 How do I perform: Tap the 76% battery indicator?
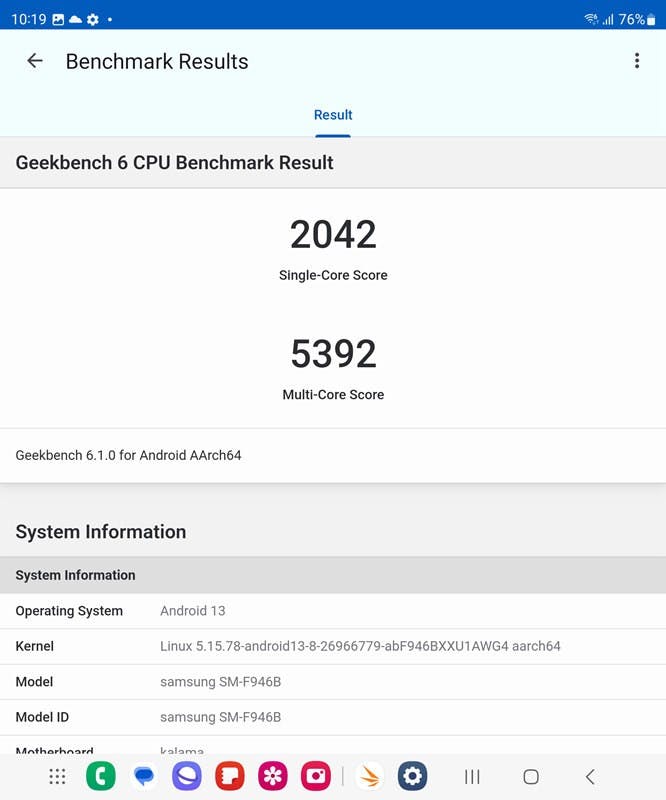637,19
